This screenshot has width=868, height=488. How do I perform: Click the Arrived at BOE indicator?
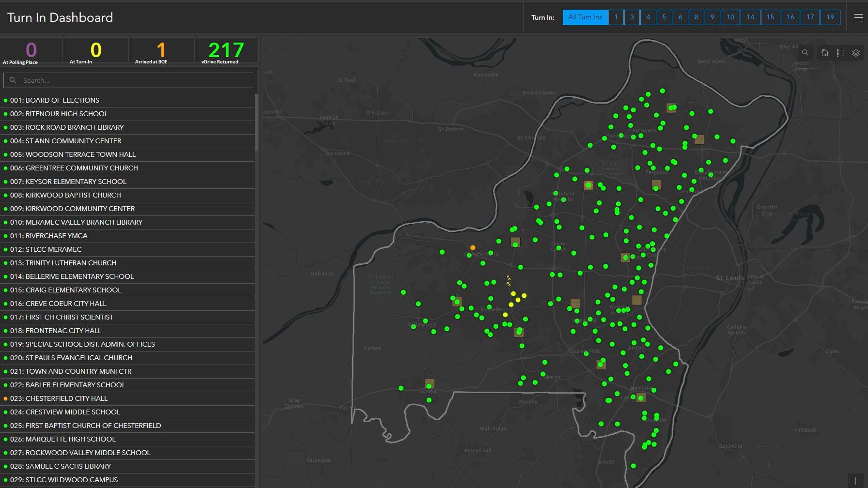tap(161, 51)
